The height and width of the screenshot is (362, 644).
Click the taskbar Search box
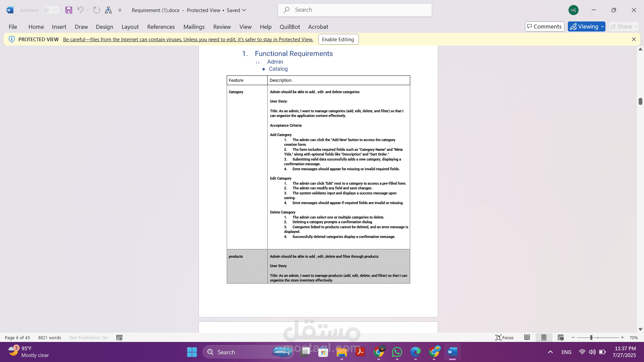click(x=248, y=352)
